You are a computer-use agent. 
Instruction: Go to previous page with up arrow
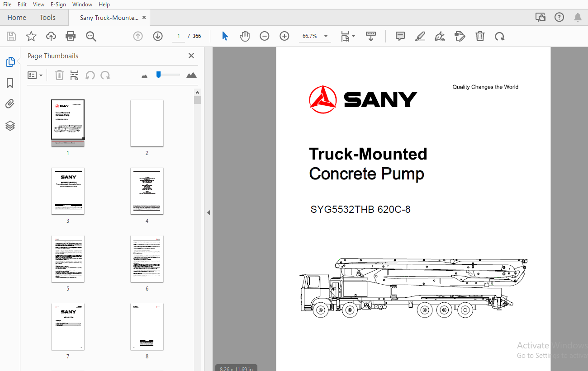point(138,36)
